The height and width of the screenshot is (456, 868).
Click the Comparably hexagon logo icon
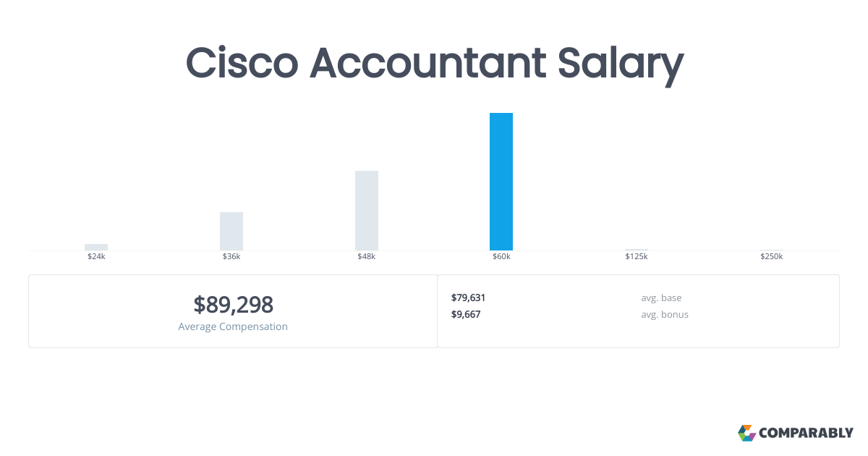click(746, 433)
